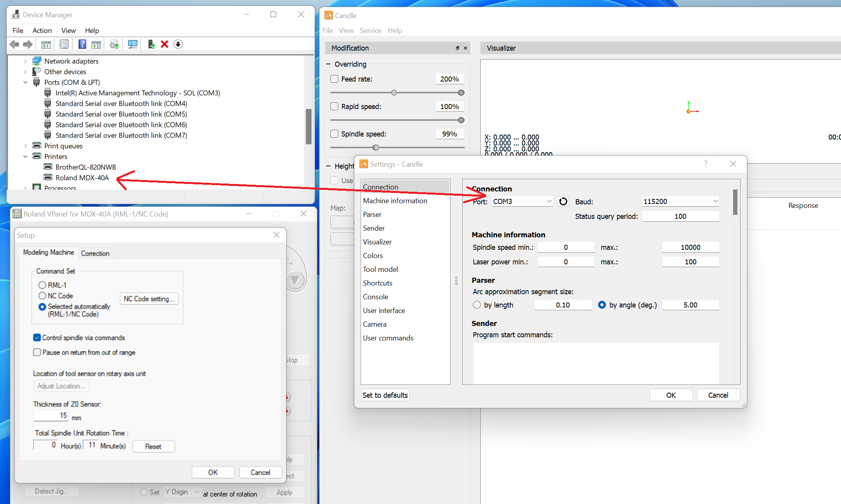Open the Service menu in Candle
The image size is (841, 504).
[370, 31]
